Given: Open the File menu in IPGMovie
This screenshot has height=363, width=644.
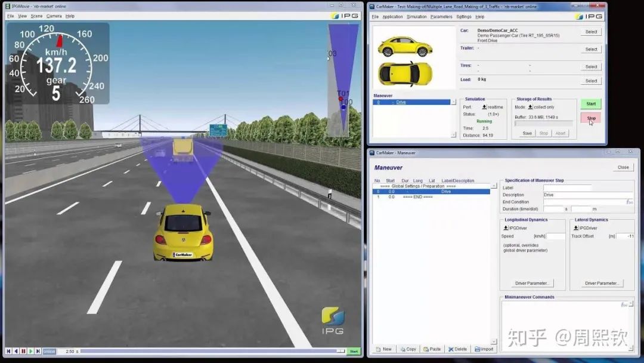Looking at the screenshot, I should pyautogui.click(x=10, y=16).
